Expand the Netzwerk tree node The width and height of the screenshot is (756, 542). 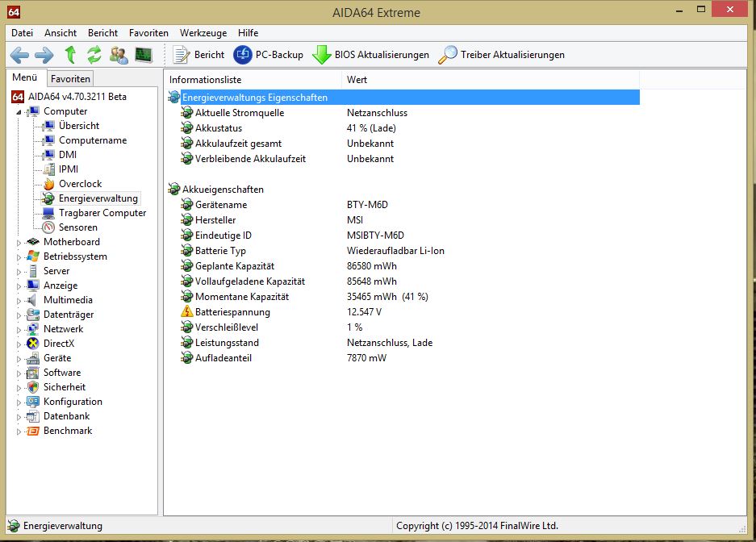pos(19,330)
